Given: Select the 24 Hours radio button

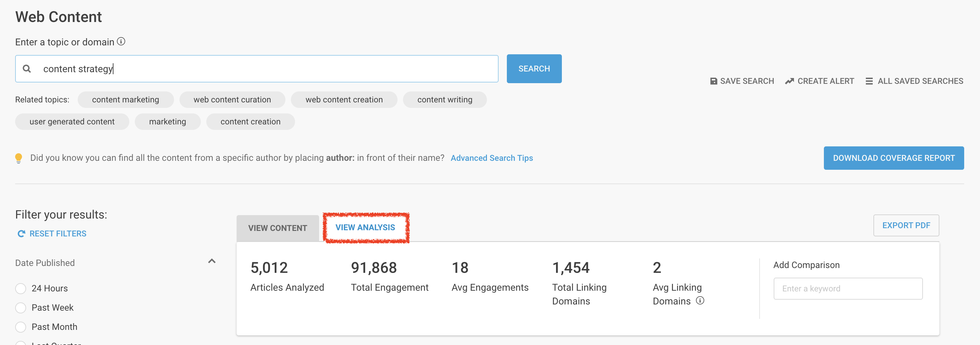Looking at the screenshot, I should pyautogui.click(x=21, y=288).
